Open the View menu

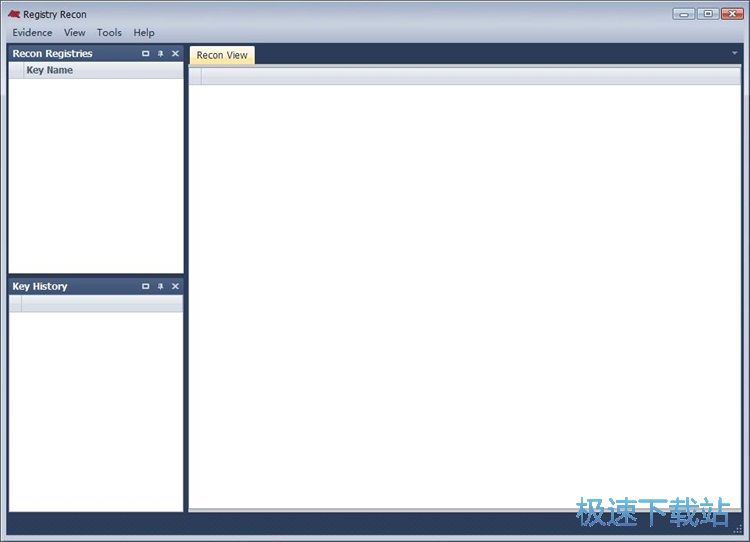click(x=75, y=33)
